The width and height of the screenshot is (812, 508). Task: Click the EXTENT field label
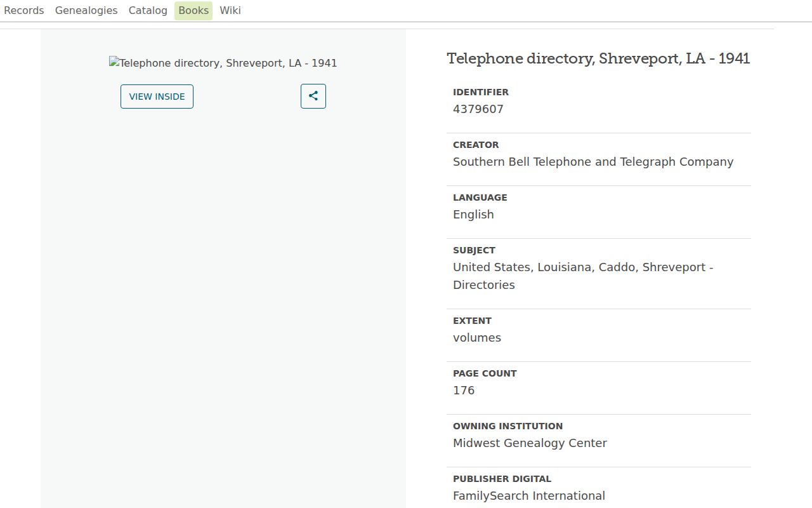tap(472, 321)
